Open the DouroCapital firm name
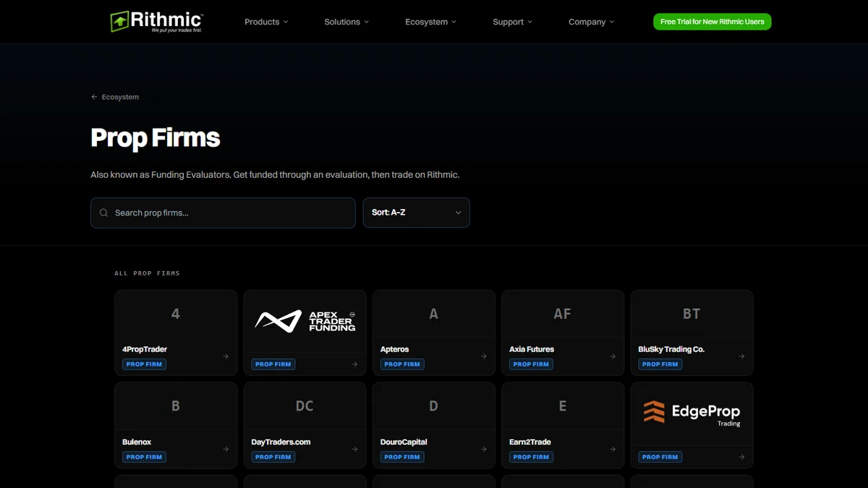Screen dimensions: 868x488 tap(404, 442)
